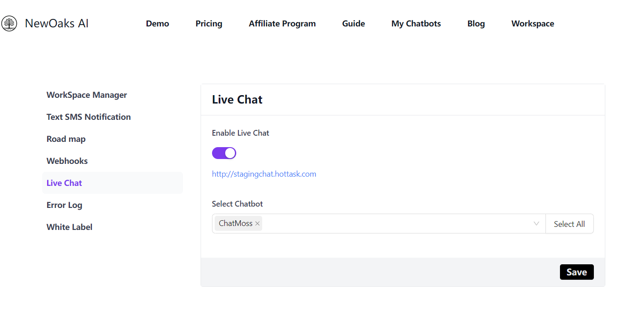Open the Workspace nav item
The width and height of the screenshot is (644, 311).
pos(532,24)
